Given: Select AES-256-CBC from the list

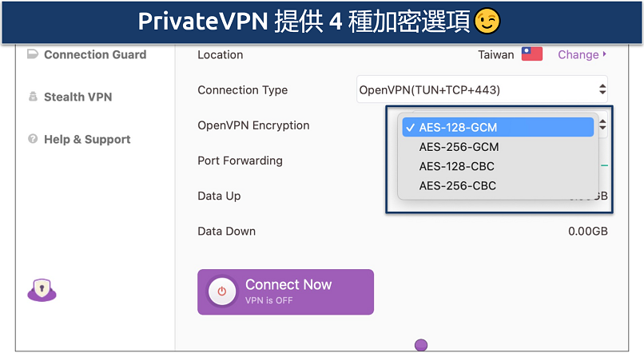Looking at the screenshot, I should point(457,186).
